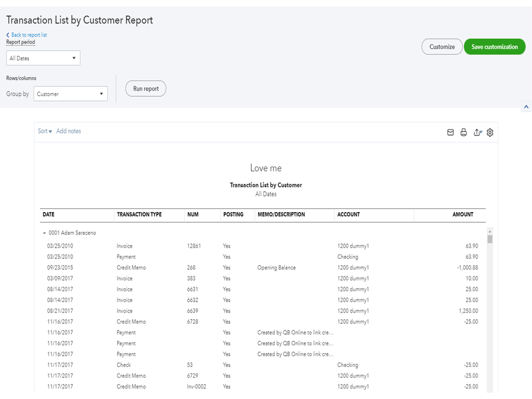Open the Group by Customer dropdown

[x=70, y=94]
